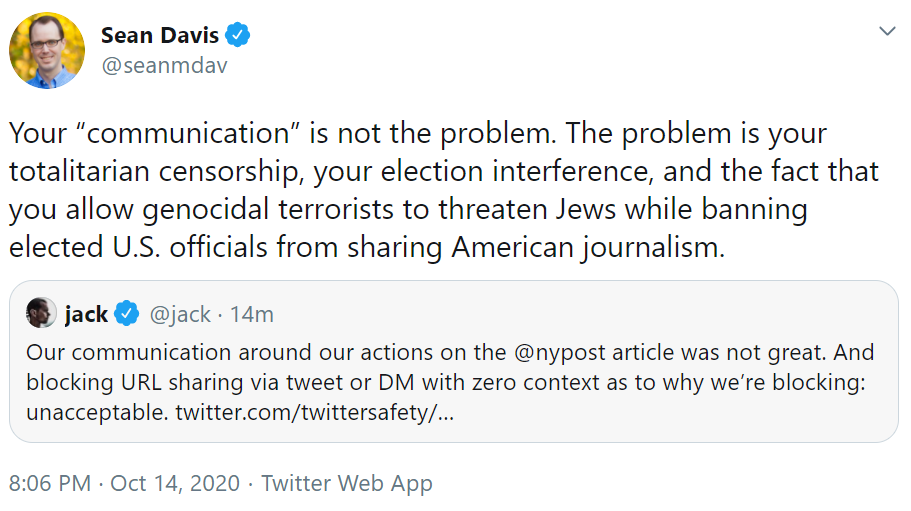The height and width of the screenshot is (511, 911).
Task: Open the quoted tweet's 14m timestamp
Action: tap(252, 314)
